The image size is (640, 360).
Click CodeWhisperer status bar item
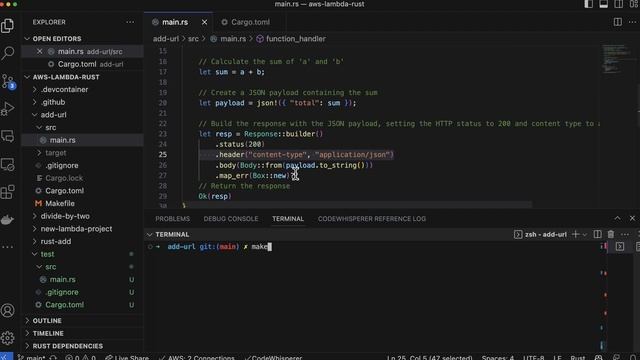(x=273, y=357)
